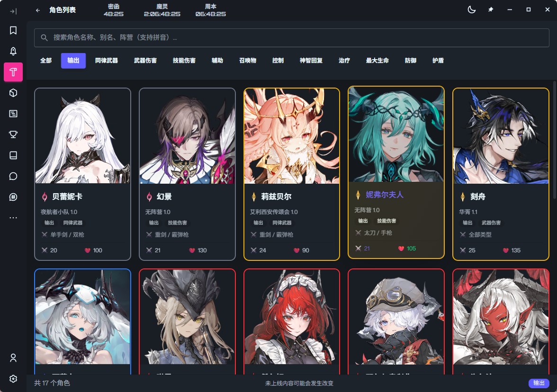Select the 护盾 filter tab
This screenshot has width=557, height=392.
(x=438, y=61)
